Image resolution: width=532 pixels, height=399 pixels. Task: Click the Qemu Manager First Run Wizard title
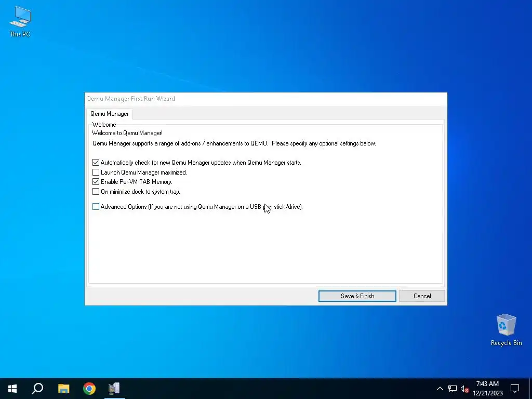click(130, 99)
